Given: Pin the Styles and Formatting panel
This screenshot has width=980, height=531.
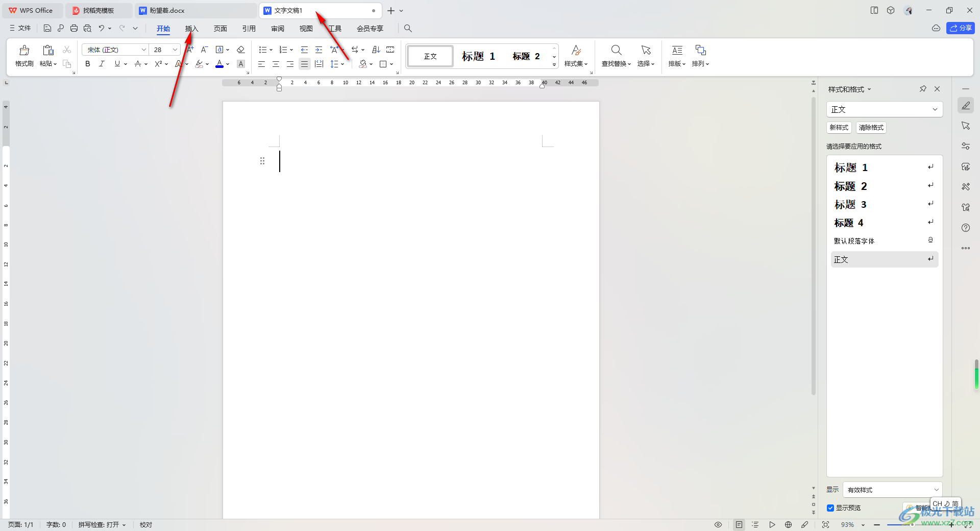Looking at the screenshot, I should coord(923,89).
